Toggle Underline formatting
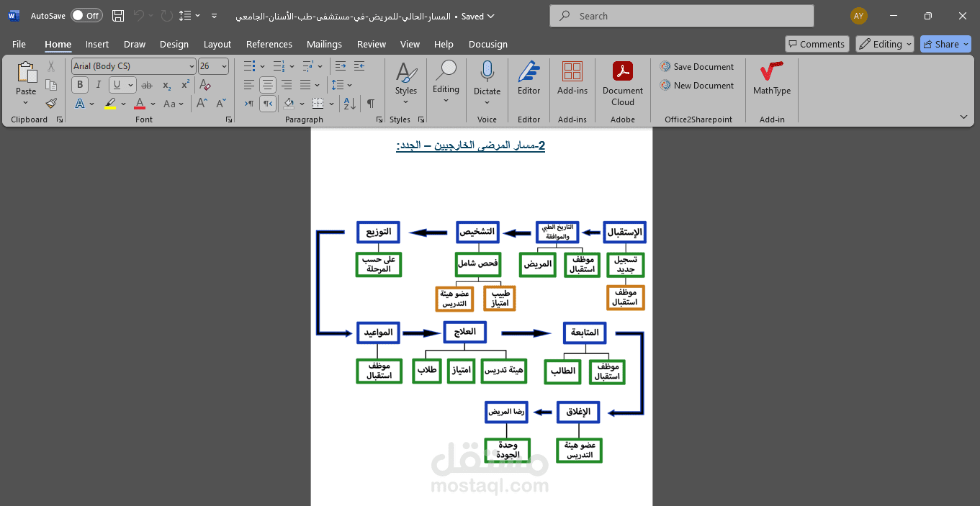The height and width of the screenshot is (506, 980). tap(117, 85)
